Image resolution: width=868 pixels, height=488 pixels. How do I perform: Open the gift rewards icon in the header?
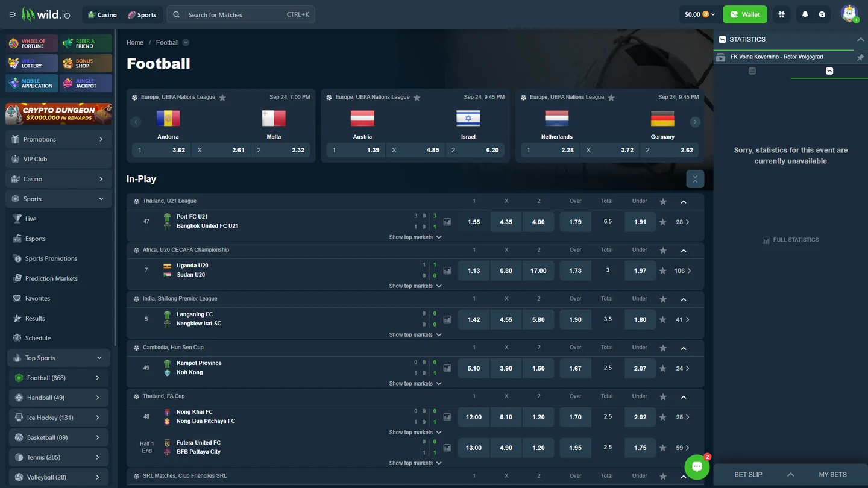tap(782, 14)
